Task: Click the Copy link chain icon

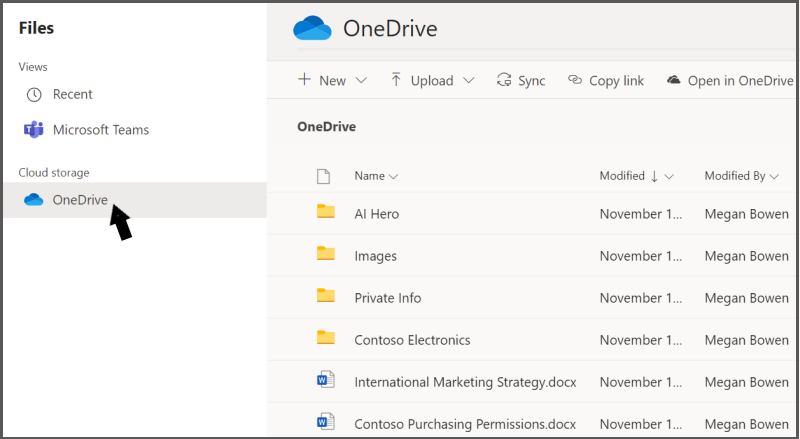Action: pyautogui.click(x=575, y=80)
